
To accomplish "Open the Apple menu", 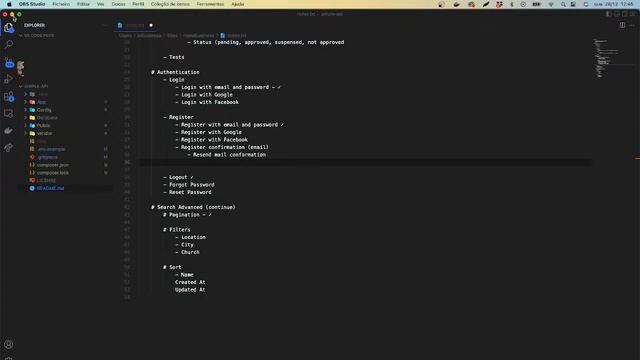I will [x=9, y=4].
